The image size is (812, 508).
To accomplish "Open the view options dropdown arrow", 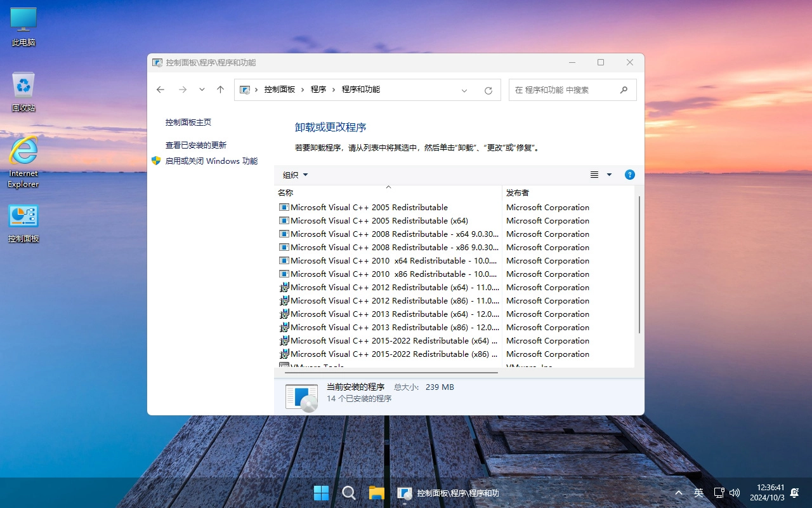I will 609,175.
